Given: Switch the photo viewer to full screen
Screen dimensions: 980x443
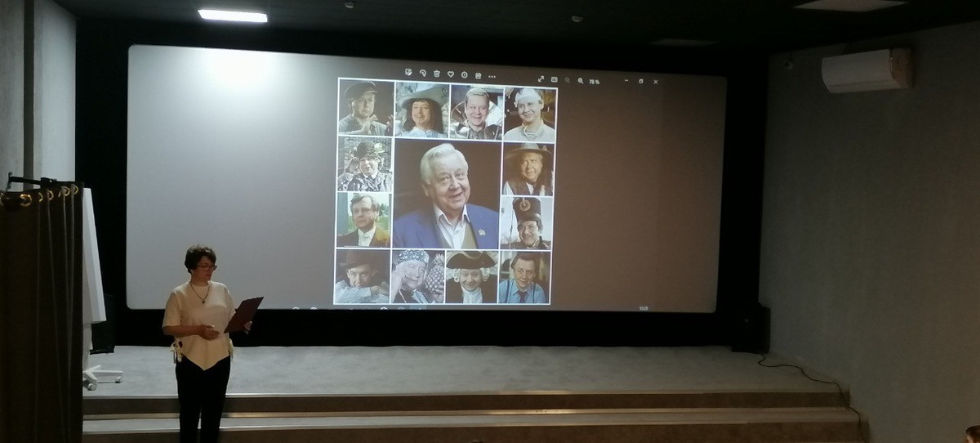Looking at the screenshot, I should tap(541, 79).
